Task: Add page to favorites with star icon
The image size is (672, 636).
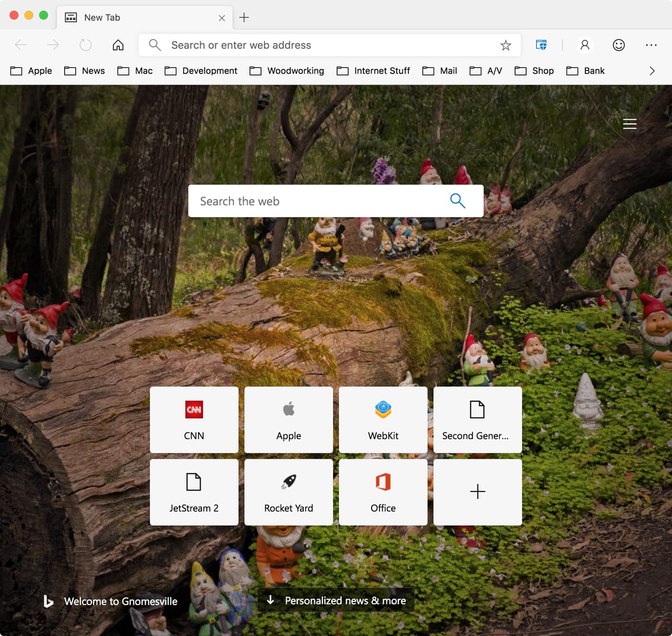Action: point(506,45)
